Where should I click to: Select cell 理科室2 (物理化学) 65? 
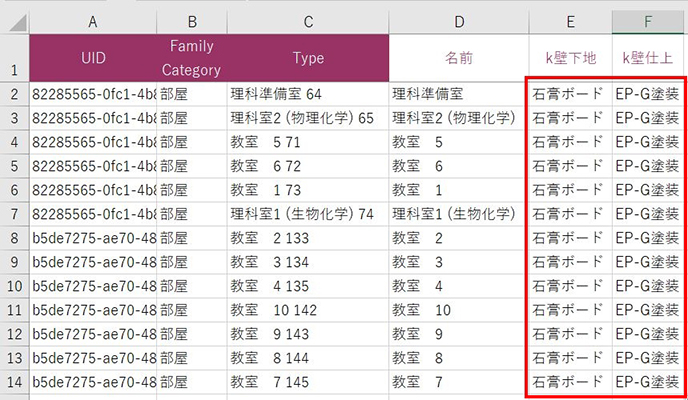tap(308, 118)
